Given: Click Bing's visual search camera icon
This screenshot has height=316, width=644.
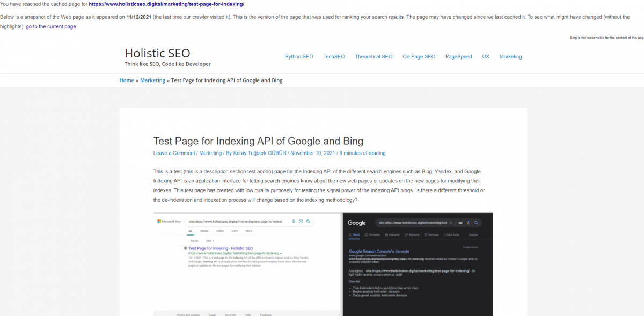Looking at the screenshot, I should [301, 221].
